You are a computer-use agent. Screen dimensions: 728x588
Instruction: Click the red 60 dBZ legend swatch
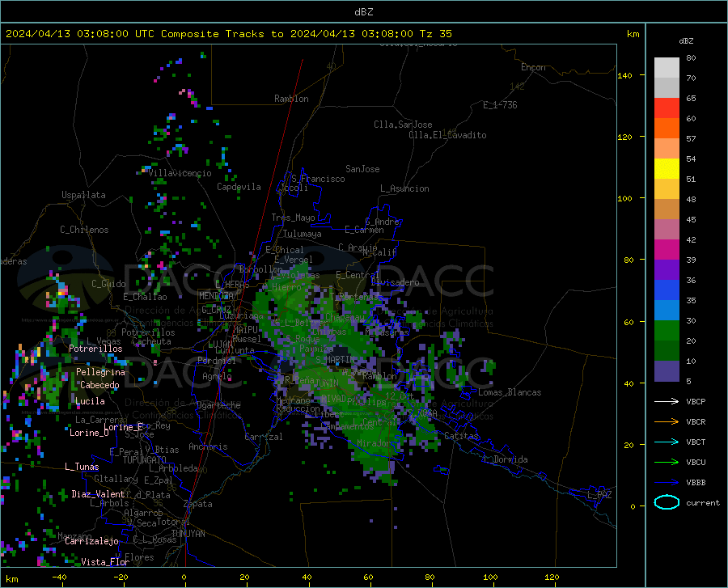[667, 108]
